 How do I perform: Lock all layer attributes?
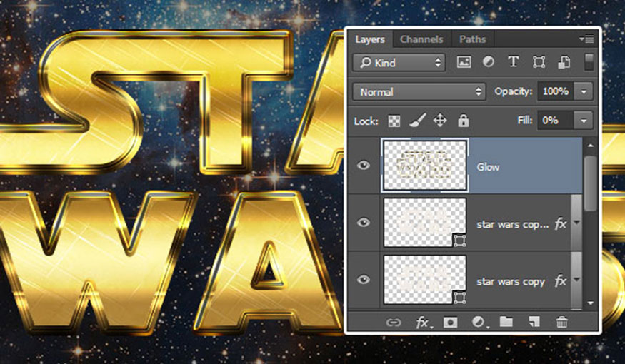[x=463, y=121]
